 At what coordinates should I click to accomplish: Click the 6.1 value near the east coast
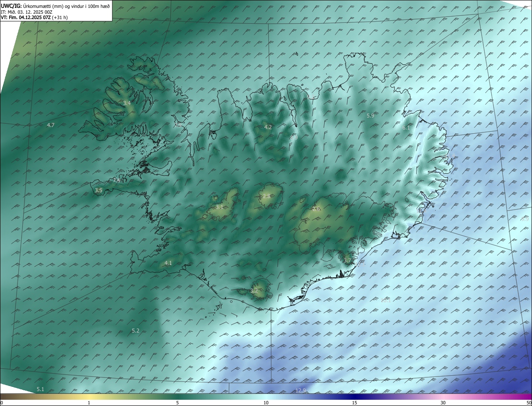[406, 128]
